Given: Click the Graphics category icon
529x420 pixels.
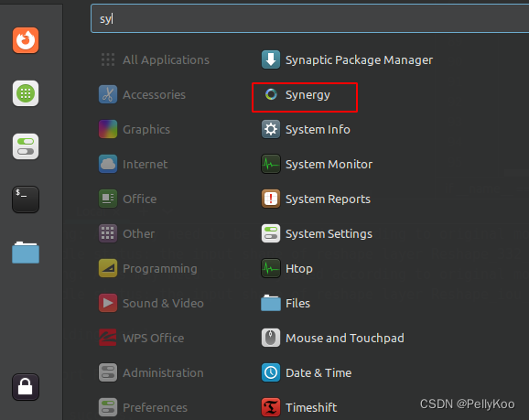Looking at the screenshot, I should 108,129.
